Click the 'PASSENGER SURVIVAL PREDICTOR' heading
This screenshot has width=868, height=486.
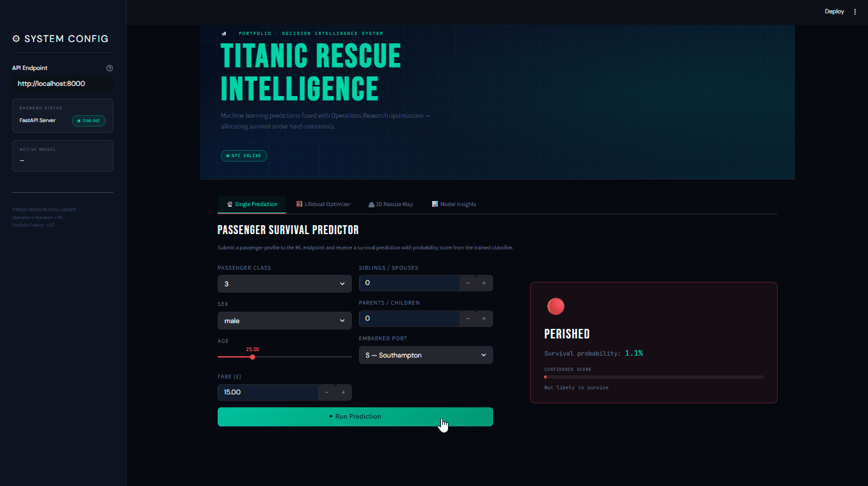click(288, 230)
